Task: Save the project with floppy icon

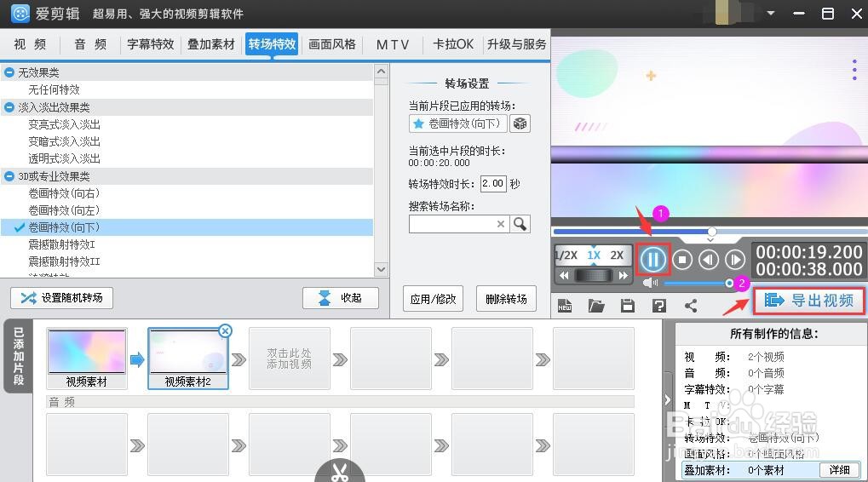Action: click(627, 306)
